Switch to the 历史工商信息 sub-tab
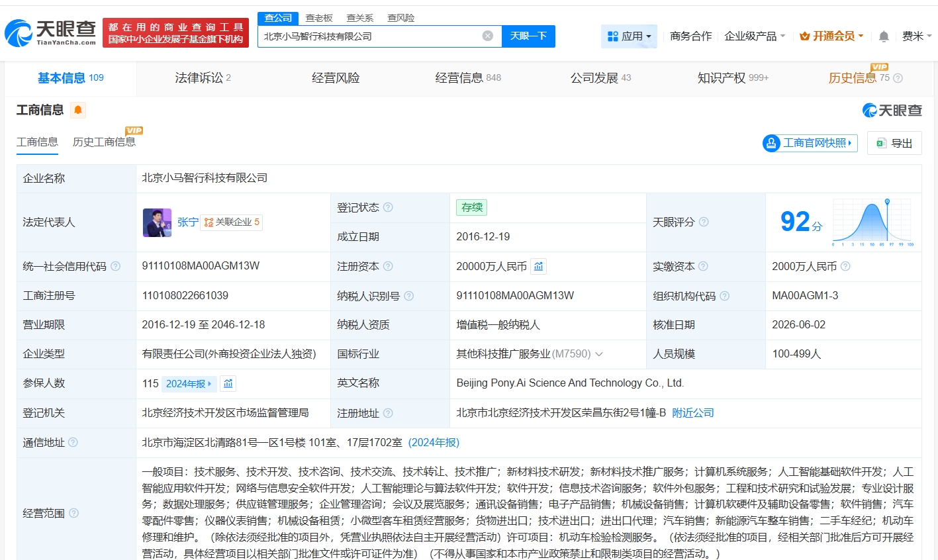The image size is (938, 560). [x=104, y=142]
